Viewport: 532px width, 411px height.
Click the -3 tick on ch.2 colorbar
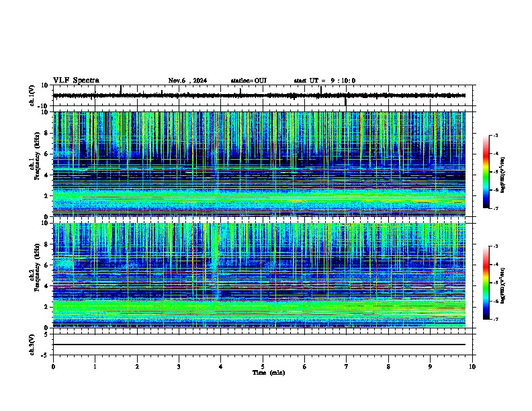(496, 246)
